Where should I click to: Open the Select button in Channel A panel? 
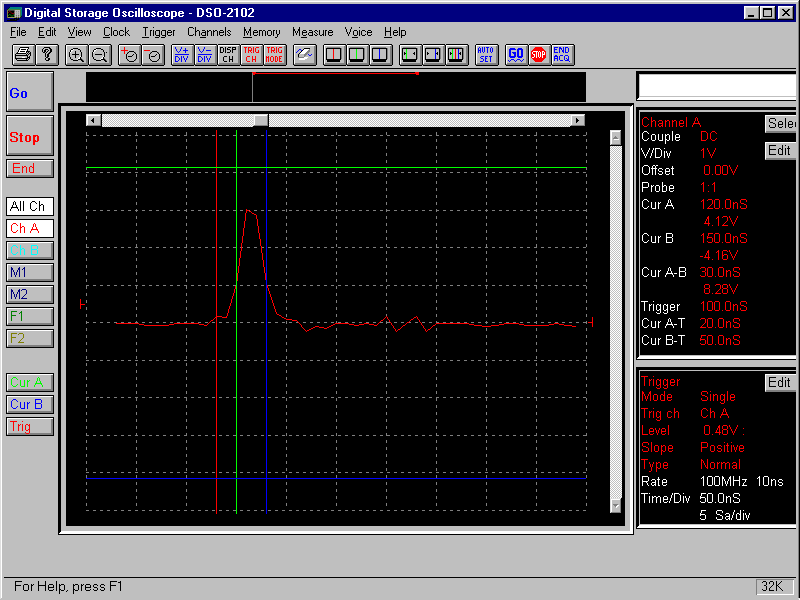point(780,124)
